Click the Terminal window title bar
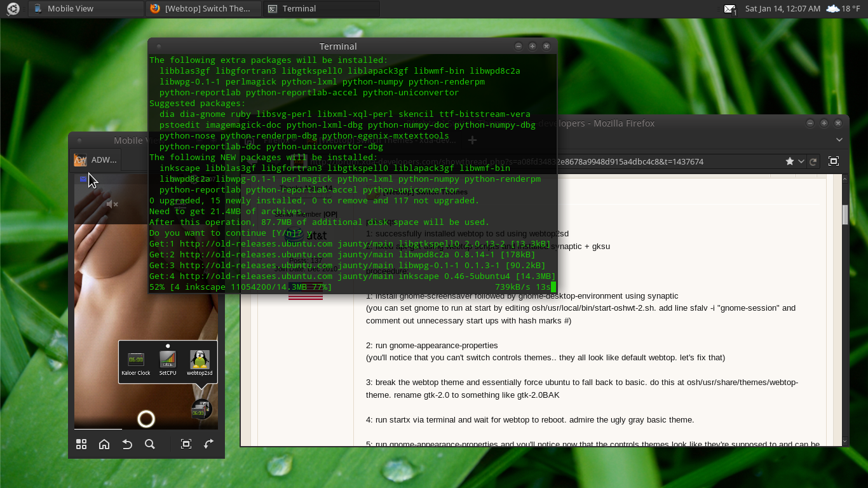Screen dimensions: 868x488 click(338, 46)
